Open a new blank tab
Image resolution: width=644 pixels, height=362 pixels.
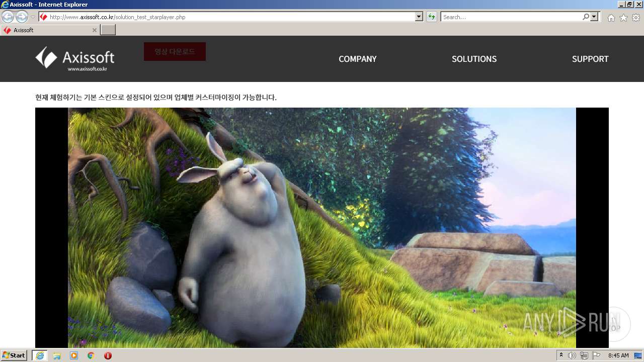pyautogui.click(x=108, y=30)
